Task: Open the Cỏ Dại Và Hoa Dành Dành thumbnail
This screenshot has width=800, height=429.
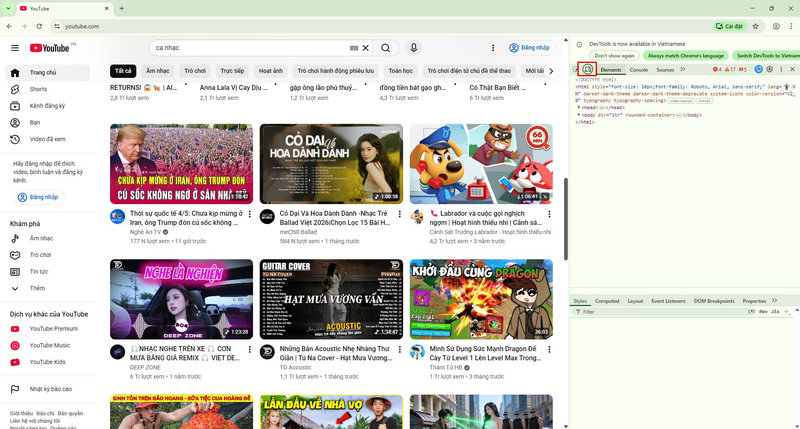Action: (x=331, y=164)
